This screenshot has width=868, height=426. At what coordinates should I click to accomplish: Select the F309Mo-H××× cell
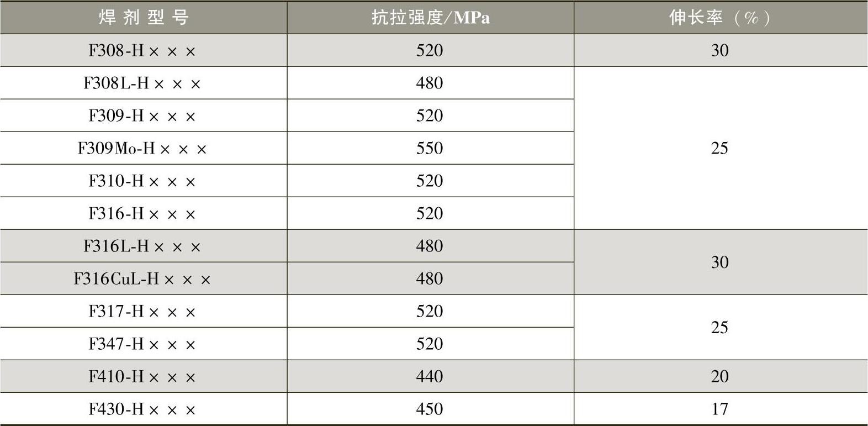(142, 149)
